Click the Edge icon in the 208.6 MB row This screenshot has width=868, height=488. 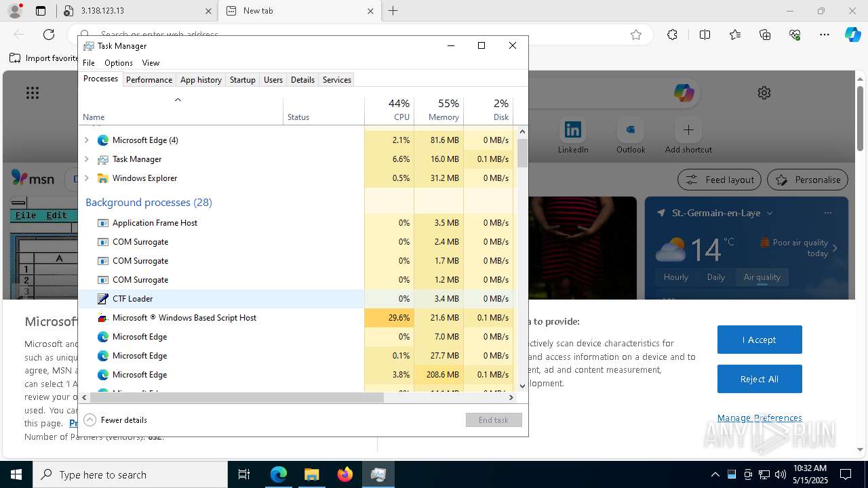coord(103,375)
